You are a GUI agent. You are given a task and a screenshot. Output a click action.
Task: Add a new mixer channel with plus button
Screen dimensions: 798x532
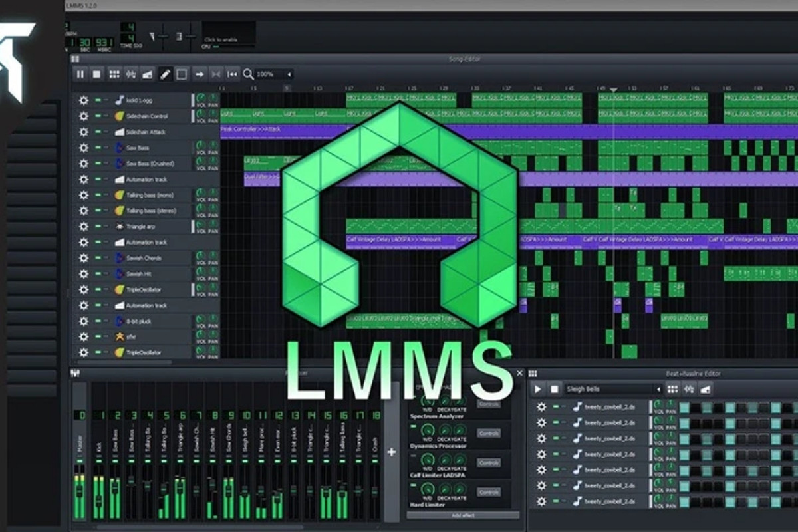392,452
